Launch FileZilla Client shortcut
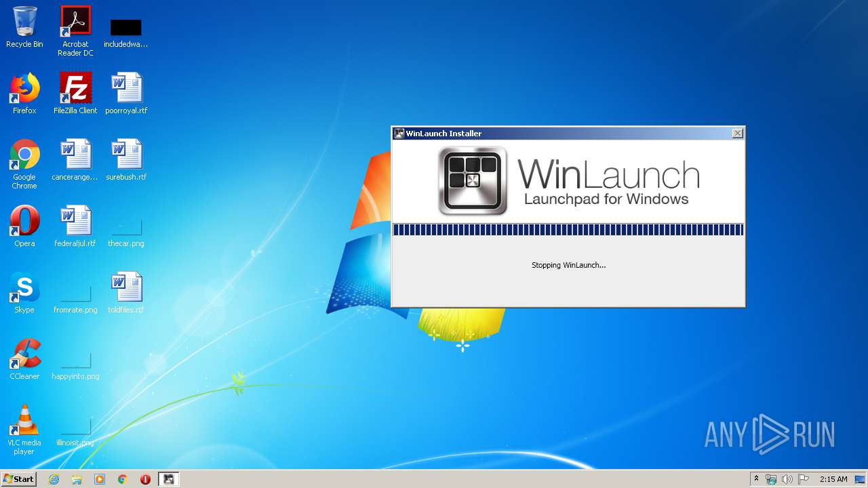868x488 pixels. pos(75,94)
